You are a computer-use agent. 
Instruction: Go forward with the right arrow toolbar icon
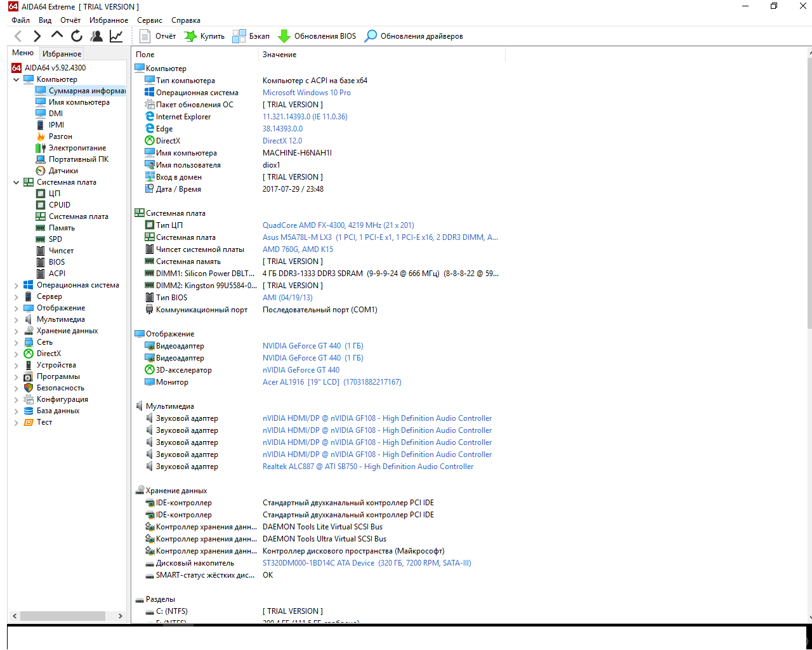coord(37,36)
